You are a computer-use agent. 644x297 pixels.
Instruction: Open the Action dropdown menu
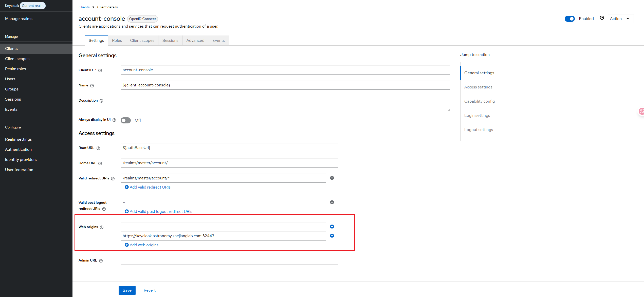pyautogui.click(x=620, y=19)
